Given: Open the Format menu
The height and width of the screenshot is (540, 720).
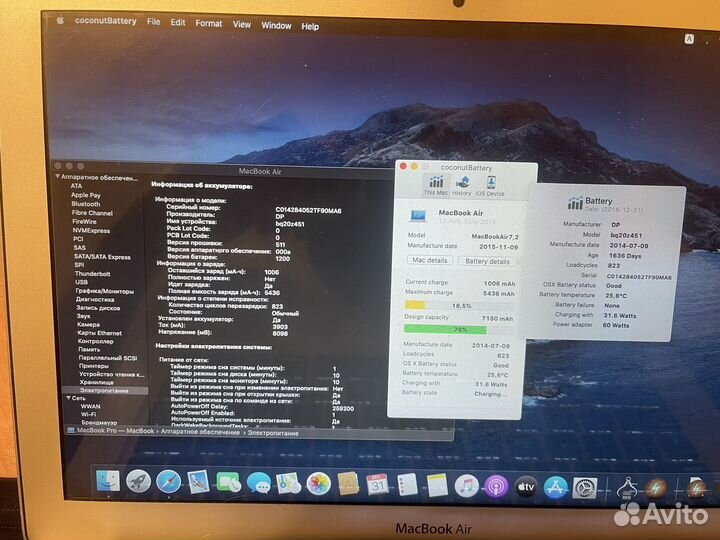Looking at the screenshot, I should pyautogui.click(x=208, y=23).
